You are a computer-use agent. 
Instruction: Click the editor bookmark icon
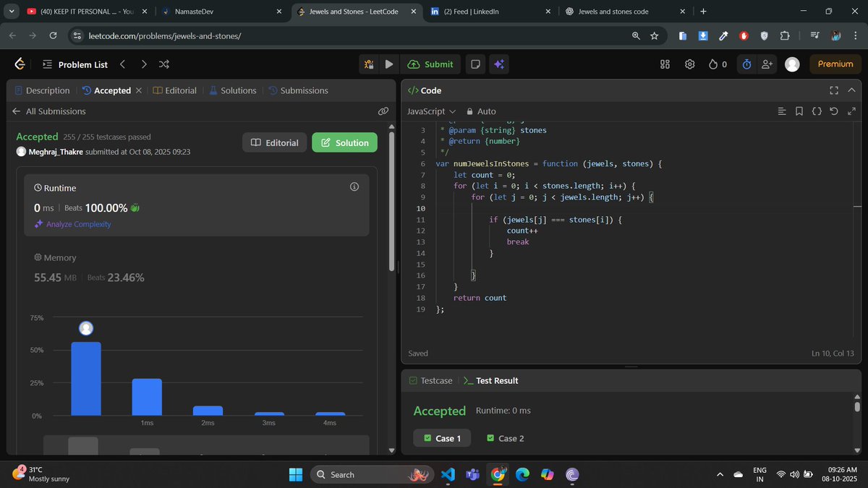799,111
